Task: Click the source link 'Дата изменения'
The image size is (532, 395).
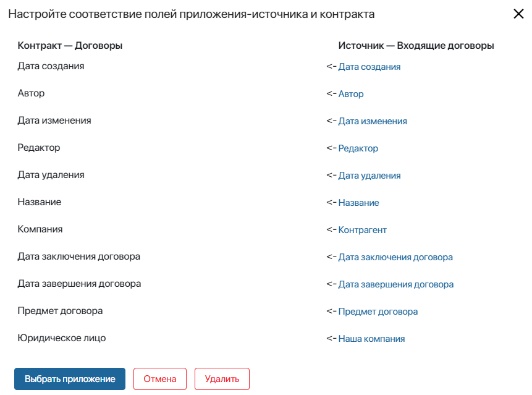Action: 372,121
